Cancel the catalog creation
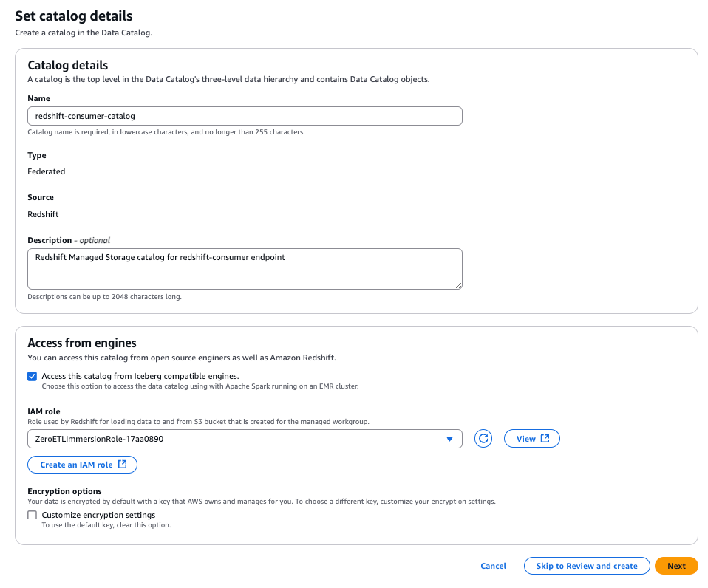Image resolution: width=708 pixels, height=588 pixels. [493, 566]
